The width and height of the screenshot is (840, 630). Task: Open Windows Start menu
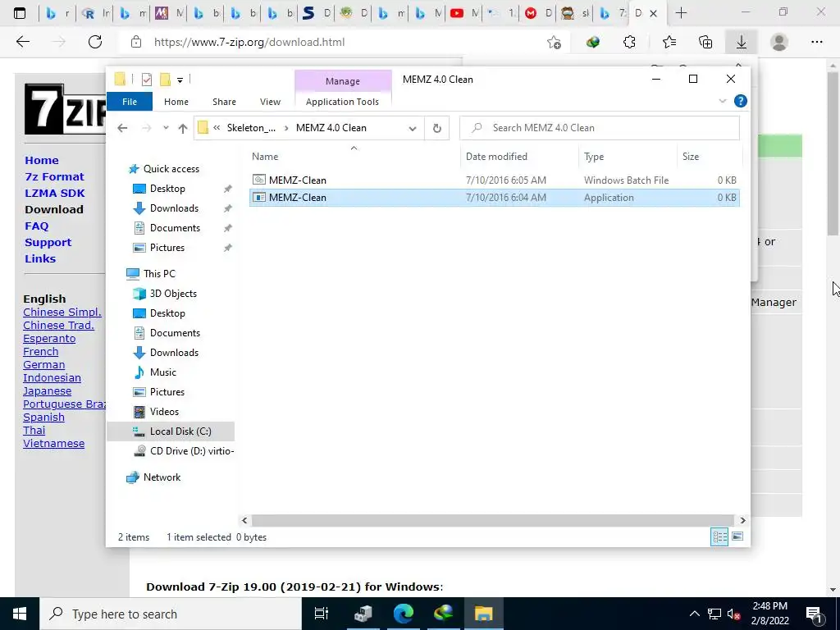click(x=20, y=614)
